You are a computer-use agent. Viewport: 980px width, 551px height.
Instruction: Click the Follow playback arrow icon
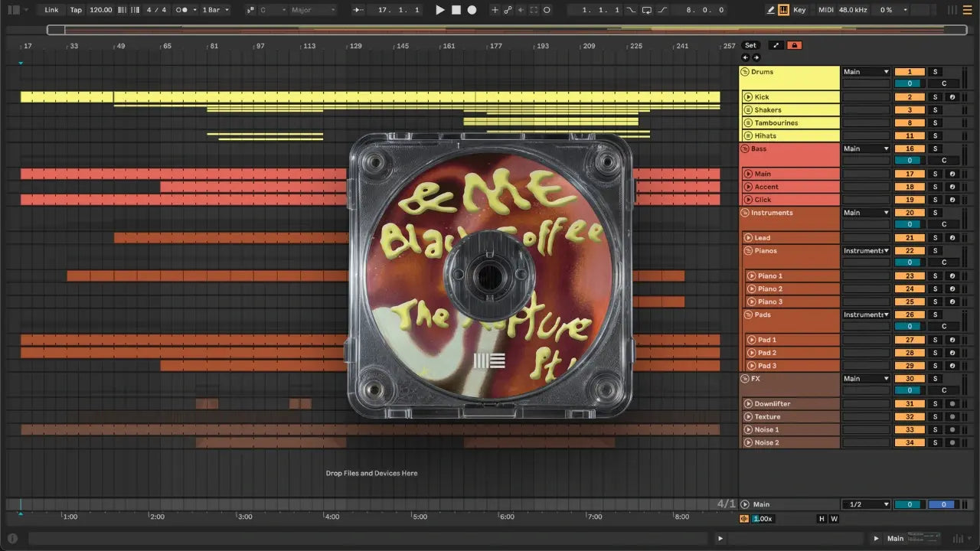(358, 10)
